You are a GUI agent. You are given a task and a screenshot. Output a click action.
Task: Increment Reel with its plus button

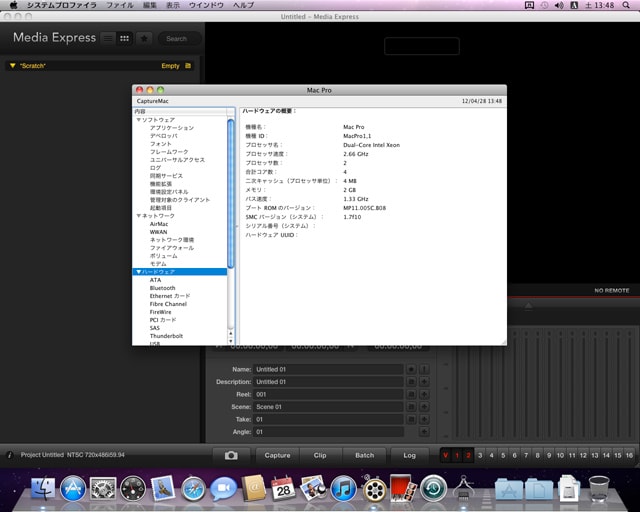coord(424,394)
